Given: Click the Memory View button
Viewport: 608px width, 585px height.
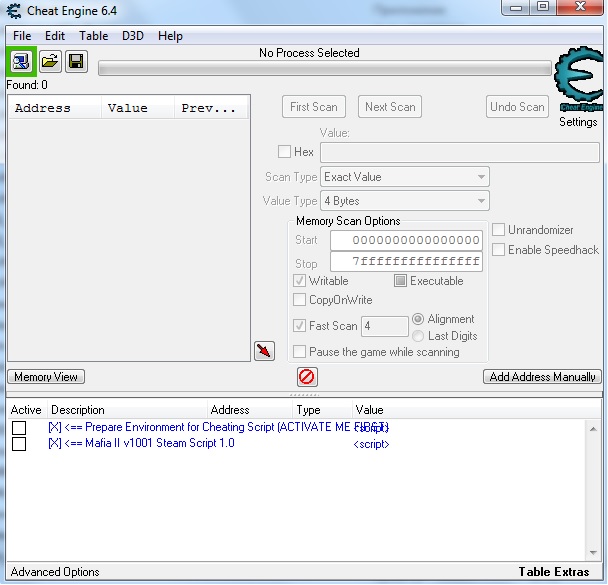Looking at the screenshot, I should [46, 377].
